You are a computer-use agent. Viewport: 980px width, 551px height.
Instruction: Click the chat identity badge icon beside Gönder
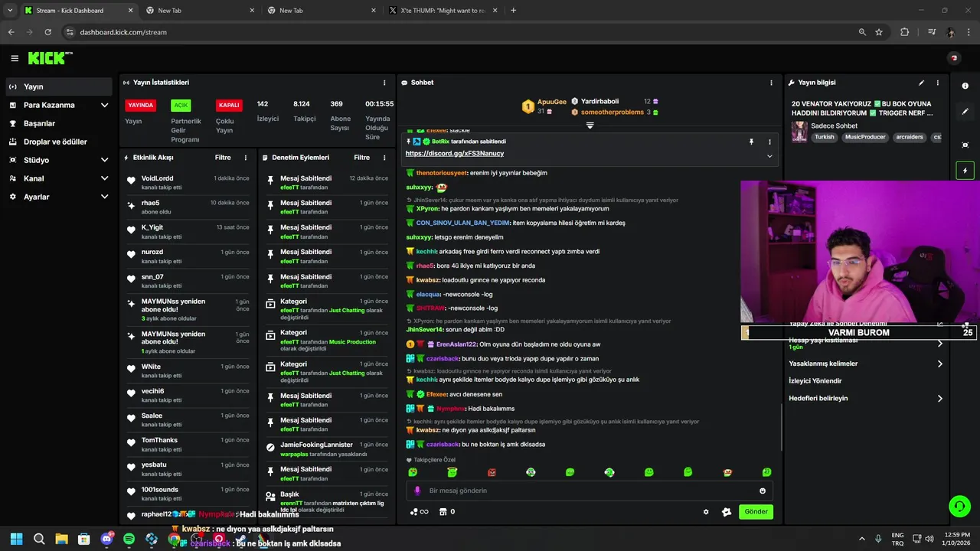point(727,512)
